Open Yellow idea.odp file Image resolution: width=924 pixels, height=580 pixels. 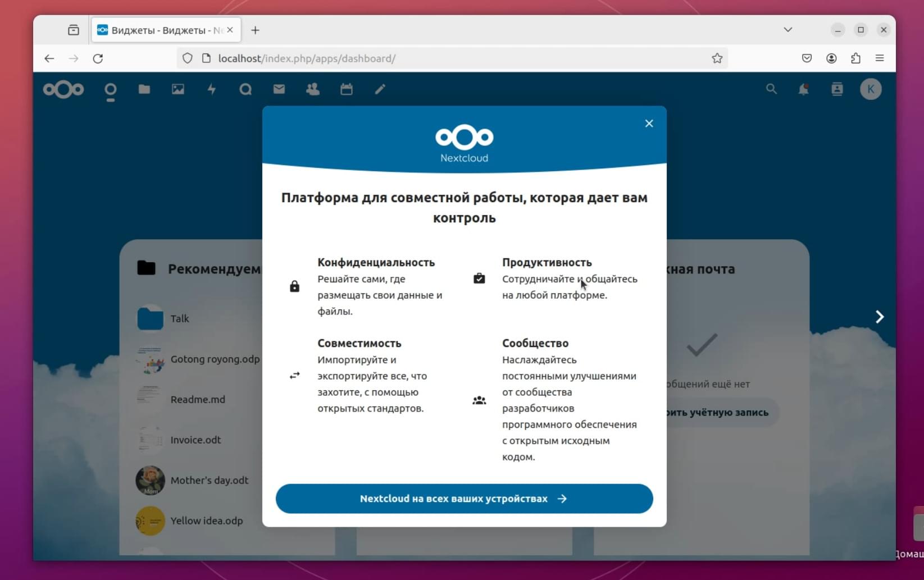[x=198, y=520]
